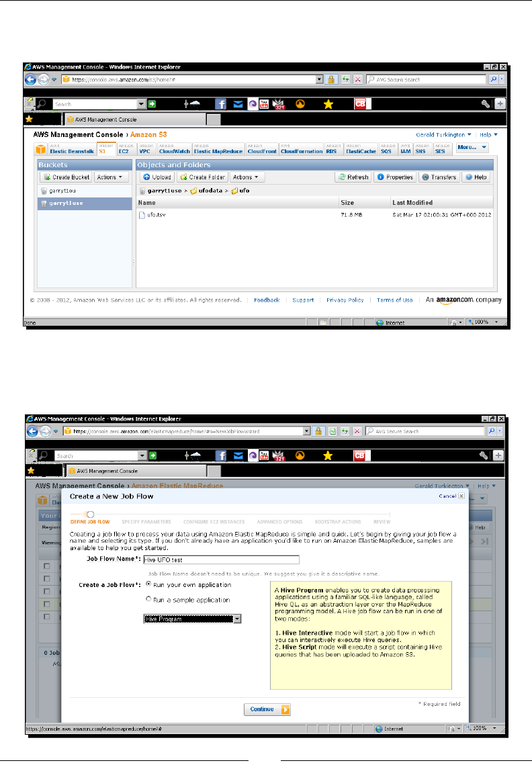532x767 pixels.
Task: Switch to the Elastic Beanstalk service tab
Action: click(x=71, y=149)
